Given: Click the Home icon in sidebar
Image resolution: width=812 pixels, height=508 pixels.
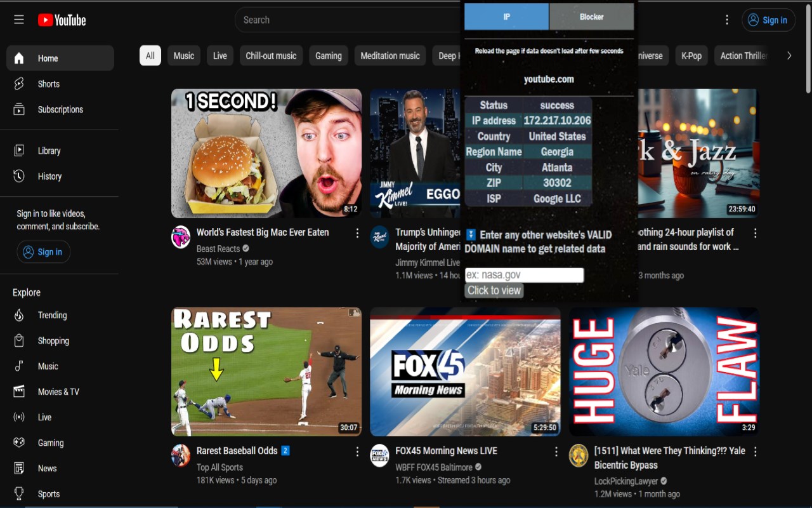Looking at the screenshot, I should 19,58.
